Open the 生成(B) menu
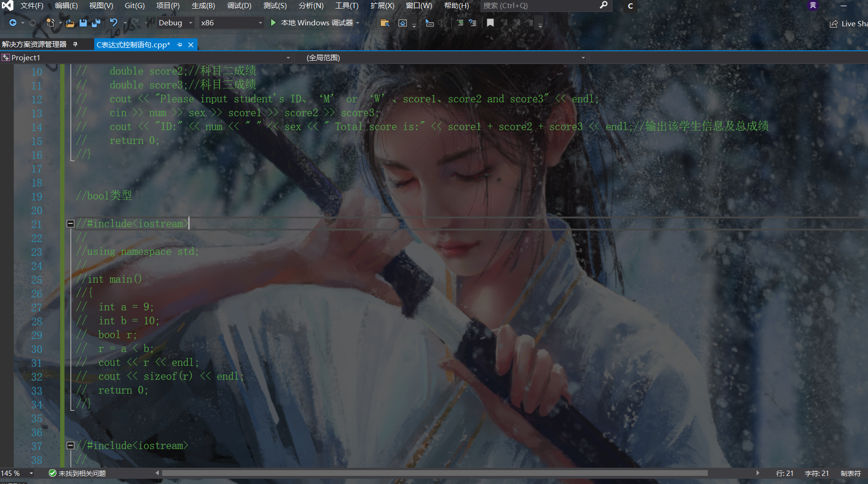This screenshot has width=868, height=484. 203,6
